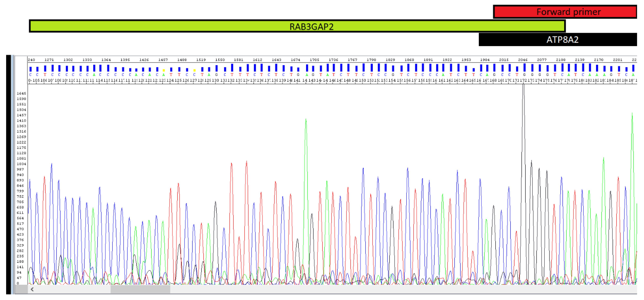This screenshot has height=300, width=644.
Task: Click base index number 154
Action: click(392, 80)
